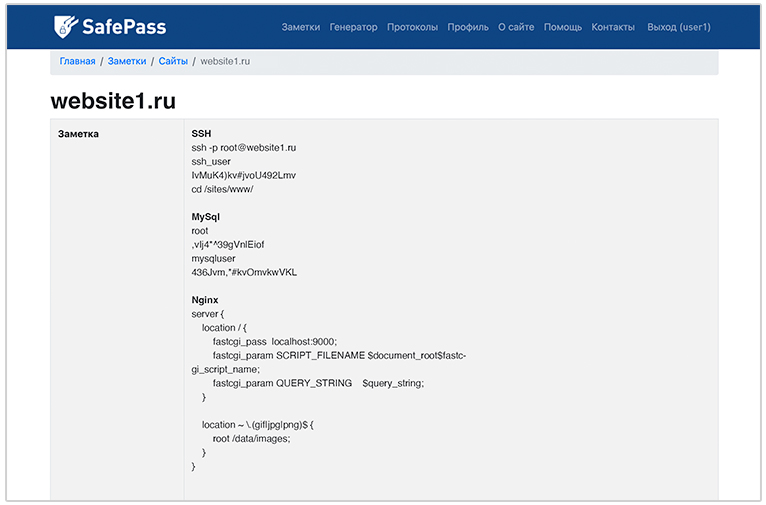Log out via Выход (user1)
Viewport: 766px width, 505px height.
[x=678, y=27]
